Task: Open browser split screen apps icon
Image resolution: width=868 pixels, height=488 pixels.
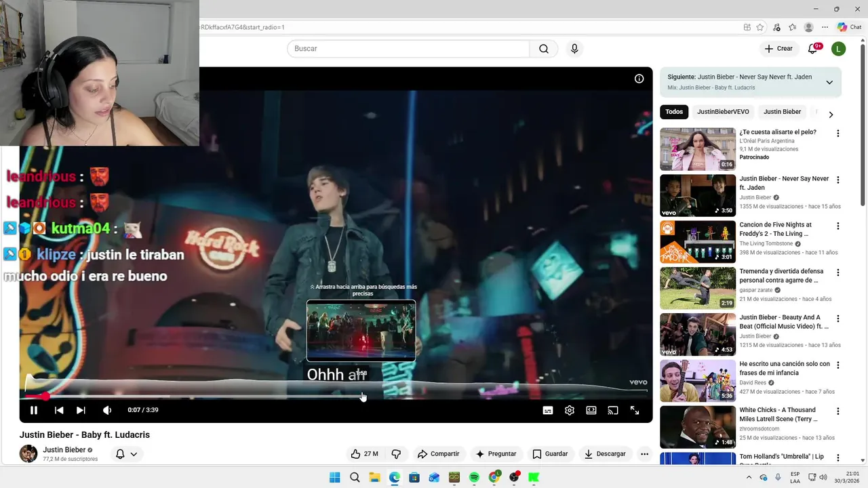Action: [747, 27]
